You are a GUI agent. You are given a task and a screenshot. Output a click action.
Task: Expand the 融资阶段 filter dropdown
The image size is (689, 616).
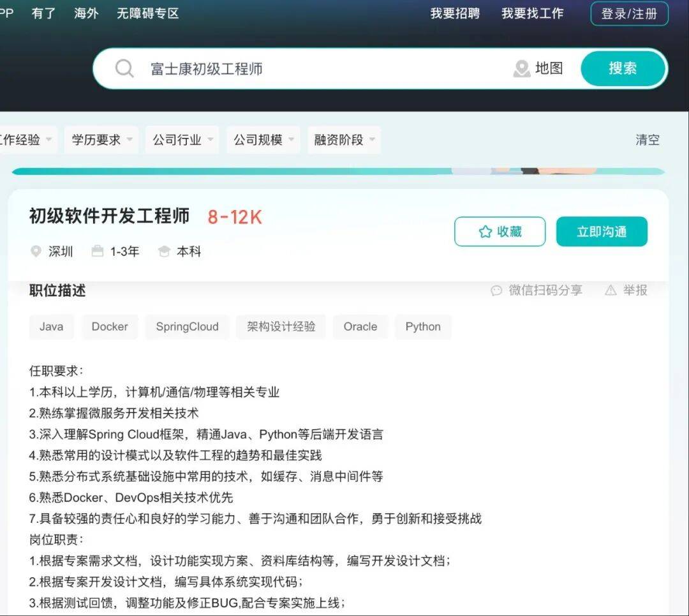[x=344, y=139]
